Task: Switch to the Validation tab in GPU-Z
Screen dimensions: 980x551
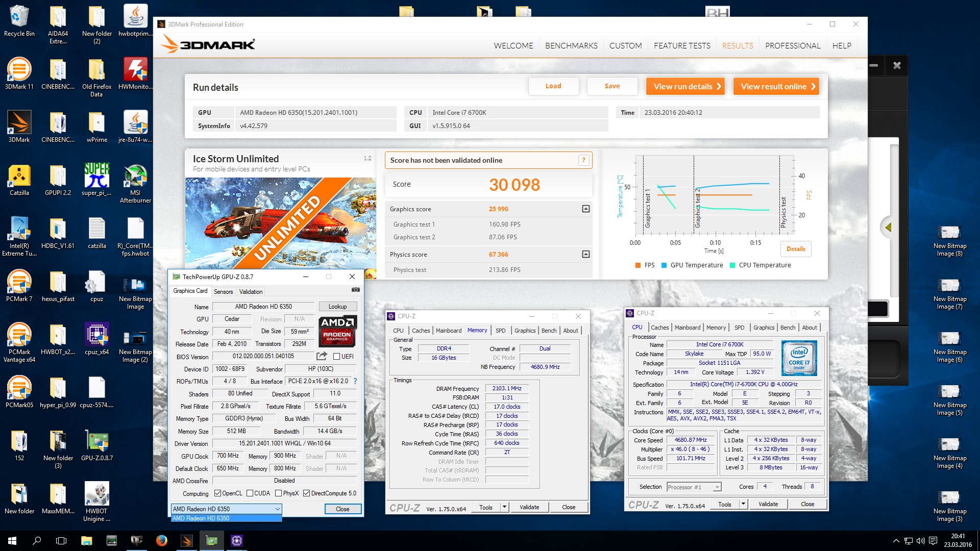Action: pos(251,291)
